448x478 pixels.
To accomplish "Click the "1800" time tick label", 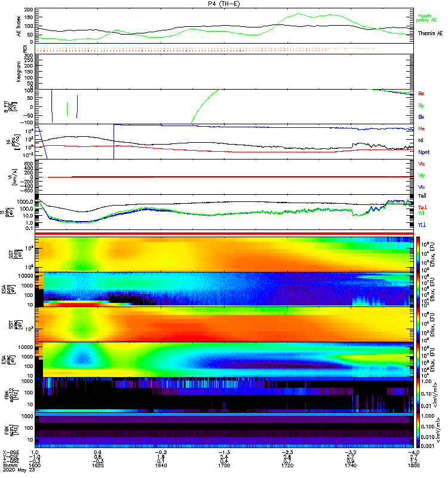I will coord(413,465).
